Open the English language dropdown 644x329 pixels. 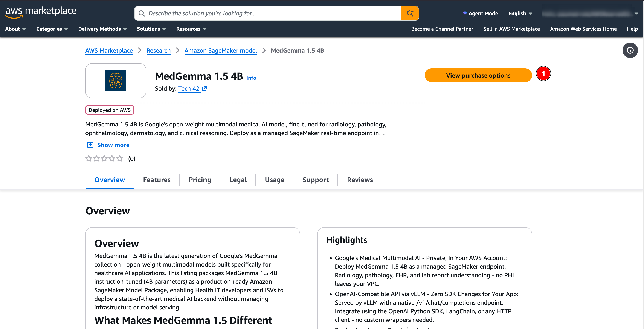click(x=520, y=14)
